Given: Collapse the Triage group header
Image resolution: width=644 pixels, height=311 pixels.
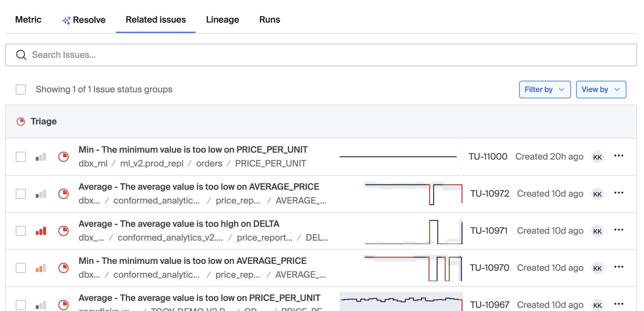Looking at the screenshot, I should click(x=44, y=122).
